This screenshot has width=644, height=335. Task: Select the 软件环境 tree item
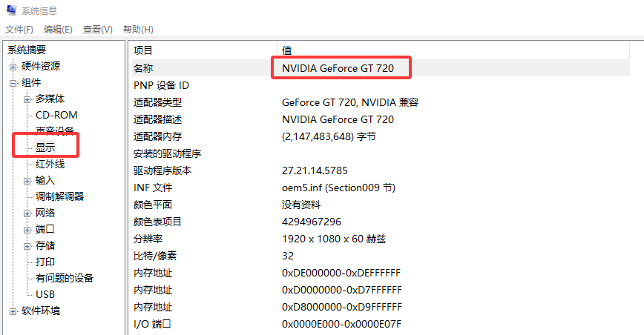[41, 311]
